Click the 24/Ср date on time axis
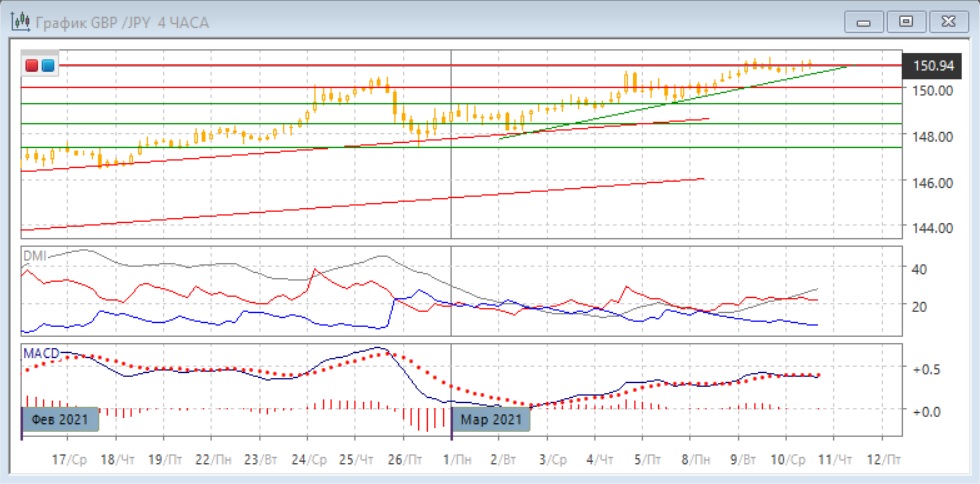Viewport: 980px width, 484px height. [x=309, y=460]
